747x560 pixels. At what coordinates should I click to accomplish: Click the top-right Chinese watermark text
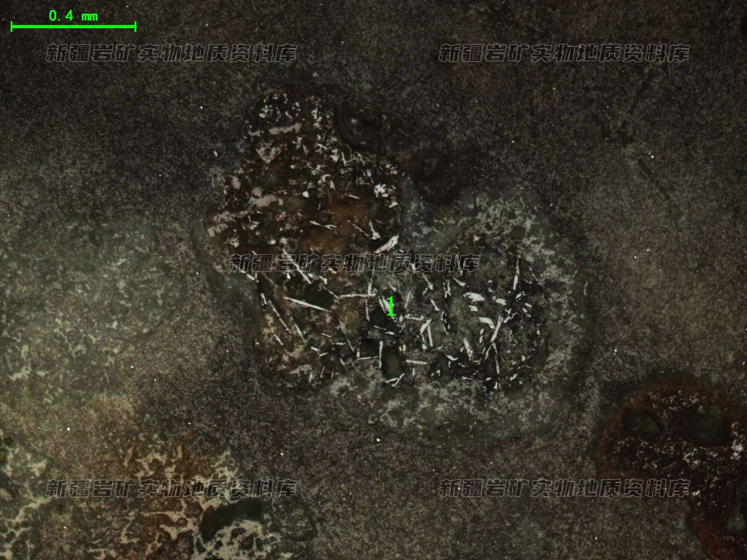[564, 53]
